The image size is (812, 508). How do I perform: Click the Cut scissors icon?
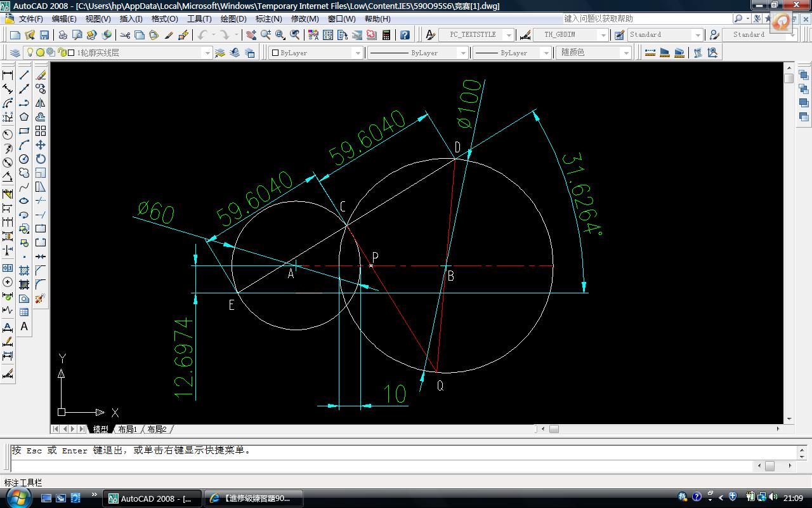pyautogui.click(x=125, y=35)
